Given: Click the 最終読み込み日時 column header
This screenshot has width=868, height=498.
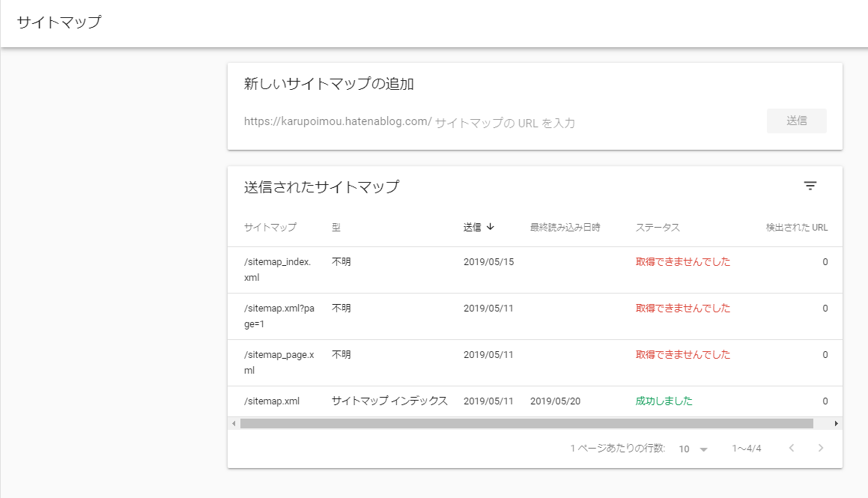Looking at the screenshot, I should 565,228.
